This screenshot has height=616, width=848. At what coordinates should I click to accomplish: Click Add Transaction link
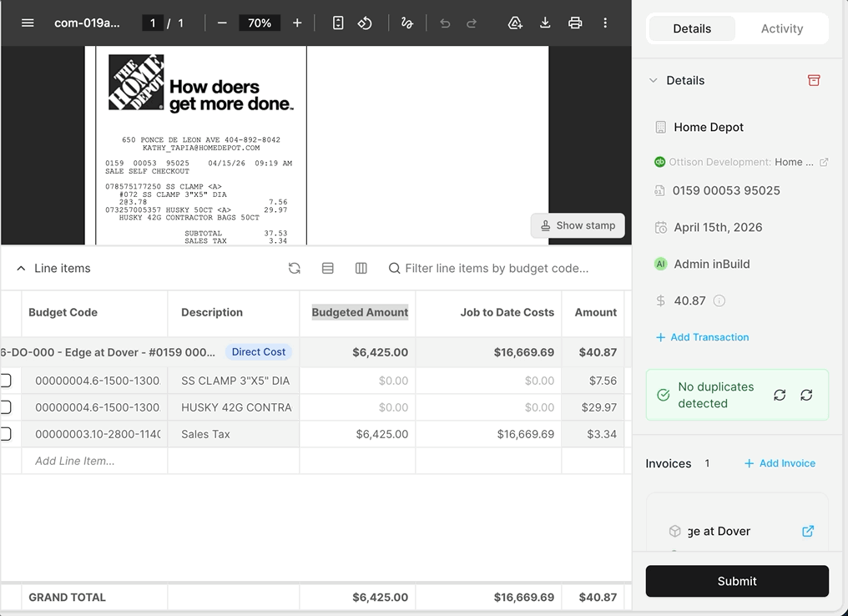point(702,337)
